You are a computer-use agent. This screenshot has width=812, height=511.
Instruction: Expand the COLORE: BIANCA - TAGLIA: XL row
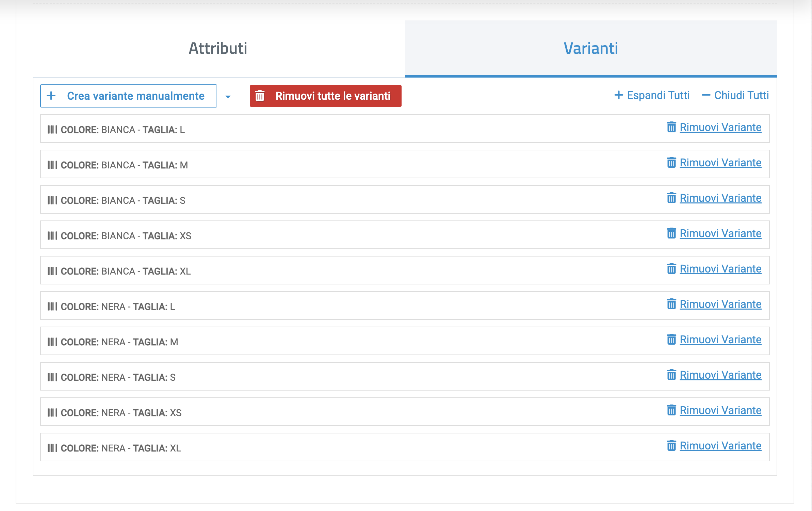pyautogui.click(x=405, y=270)
